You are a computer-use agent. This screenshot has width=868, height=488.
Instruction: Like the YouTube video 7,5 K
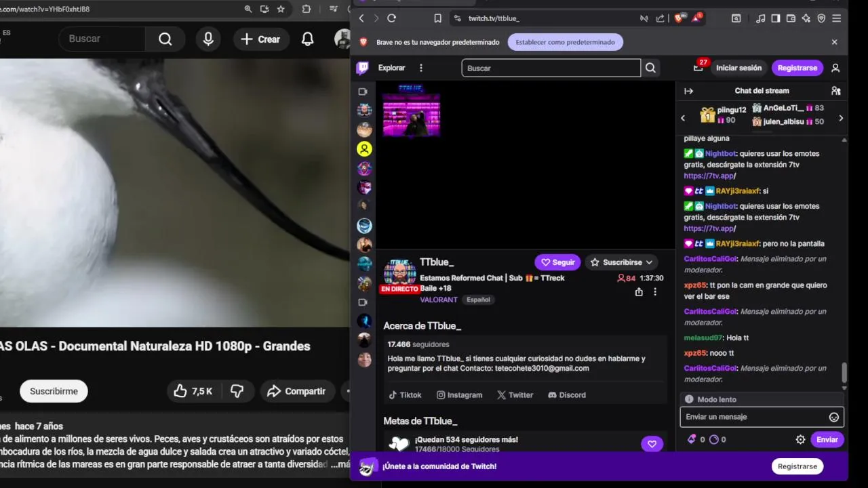(194, 391)
